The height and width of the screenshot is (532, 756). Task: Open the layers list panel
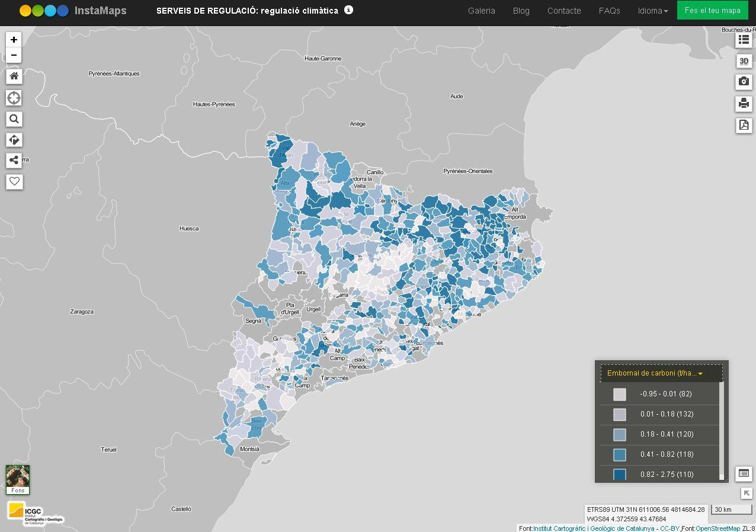pyautogui.click(x=744, y=39)
